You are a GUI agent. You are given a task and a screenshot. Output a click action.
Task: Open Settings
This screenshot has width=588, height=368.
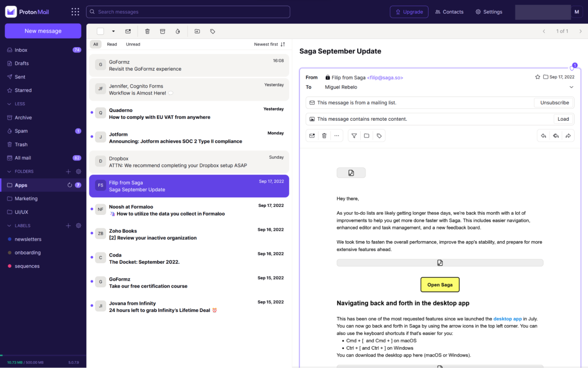489,12
